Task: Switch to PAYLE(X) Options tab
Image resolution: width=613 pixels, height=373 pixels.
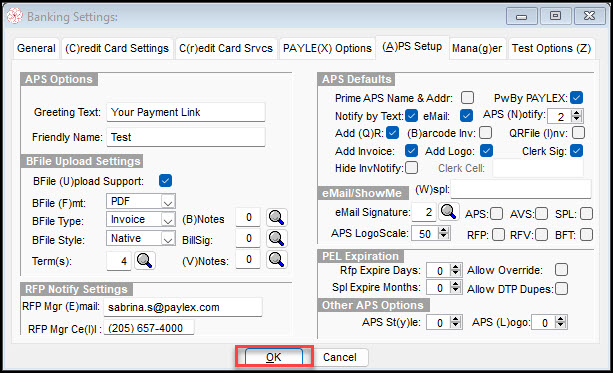Action: [327, 48]
